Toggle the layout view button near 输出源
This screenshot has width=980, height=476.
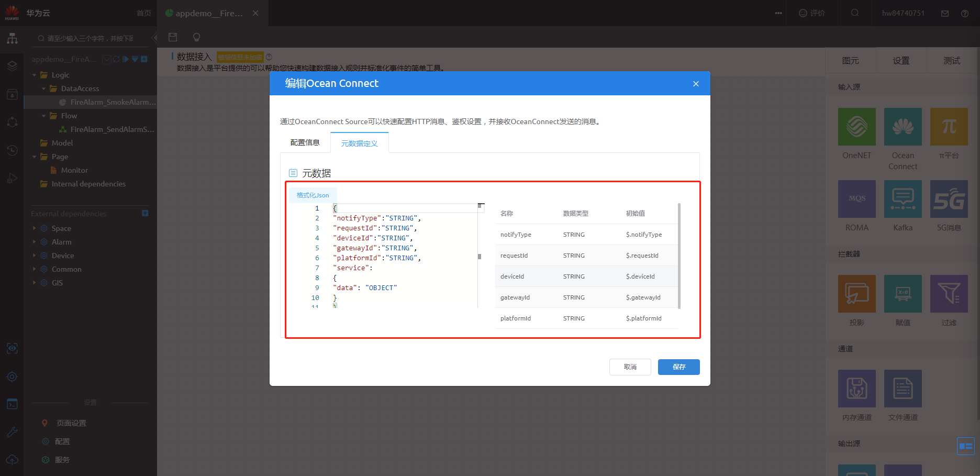click(966, 446)
